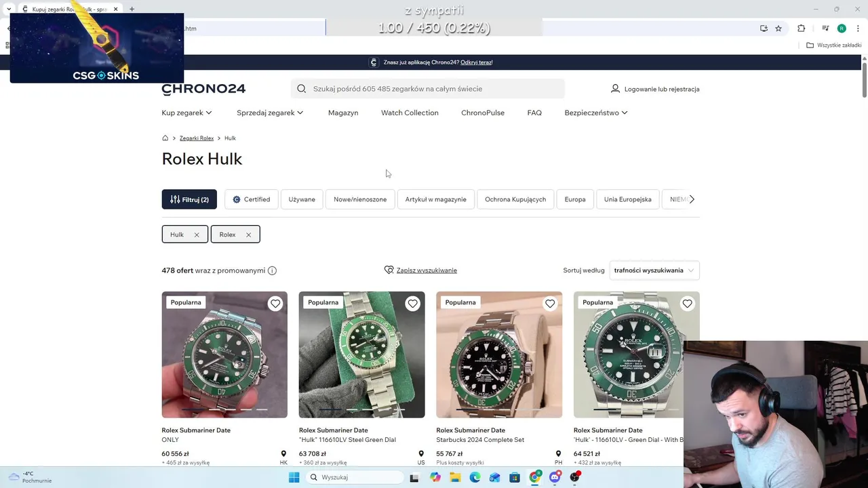Open File Explorer from the taskbar
This screenshot has width=868, height=488.
click(x=455, y=477)
